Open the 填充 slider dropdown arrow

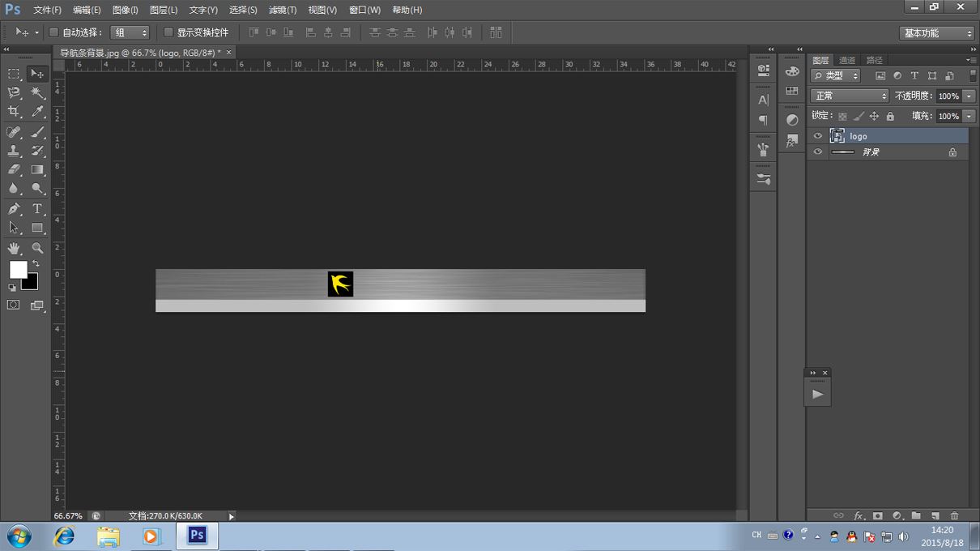pos(969,116)
